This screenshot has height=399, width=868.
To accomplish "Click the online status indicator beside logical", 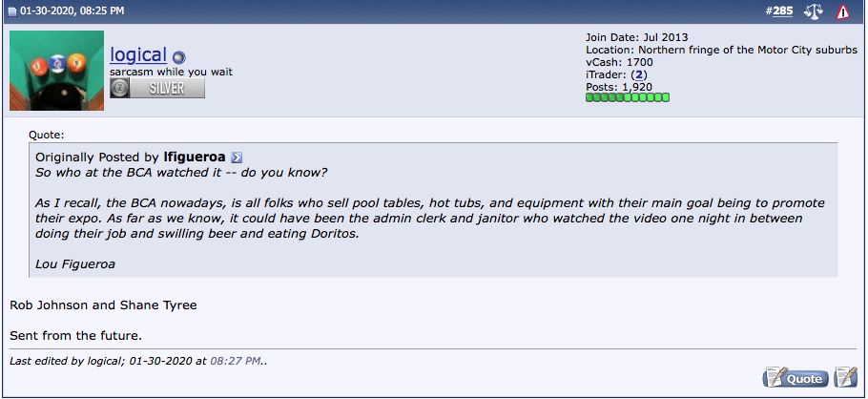I will click(178, 57).
